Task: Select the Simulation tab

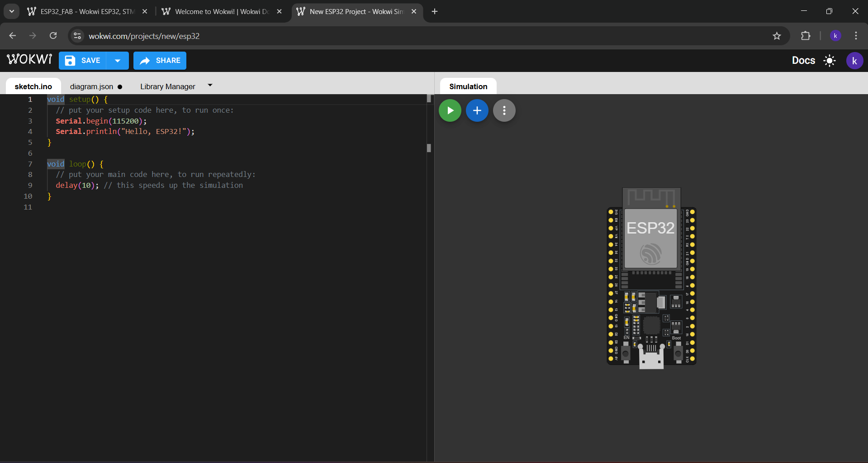Action: [x=468, y=86]
